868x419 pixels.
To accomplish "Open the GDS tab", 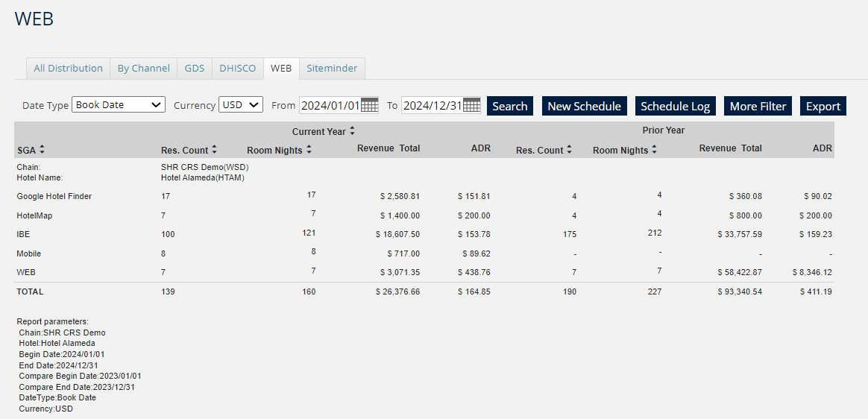I will point(195,68).
